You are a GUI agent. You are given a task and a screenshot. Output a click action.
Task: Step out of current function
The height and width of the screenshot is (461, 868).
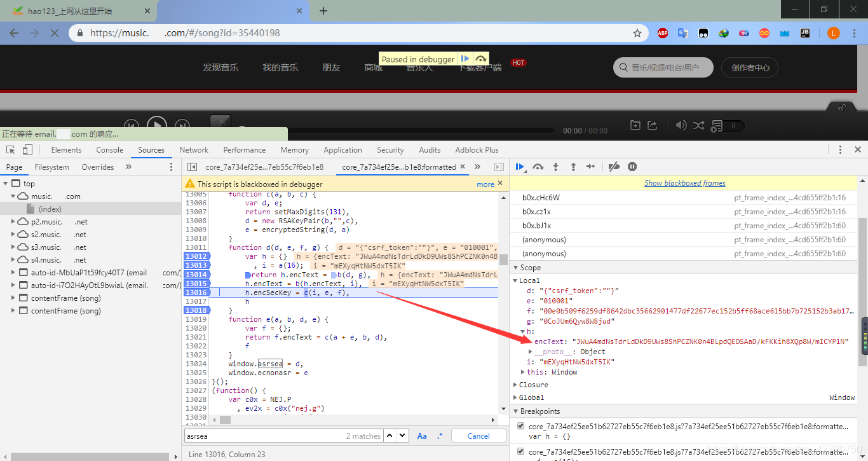[x=573, y=167]
